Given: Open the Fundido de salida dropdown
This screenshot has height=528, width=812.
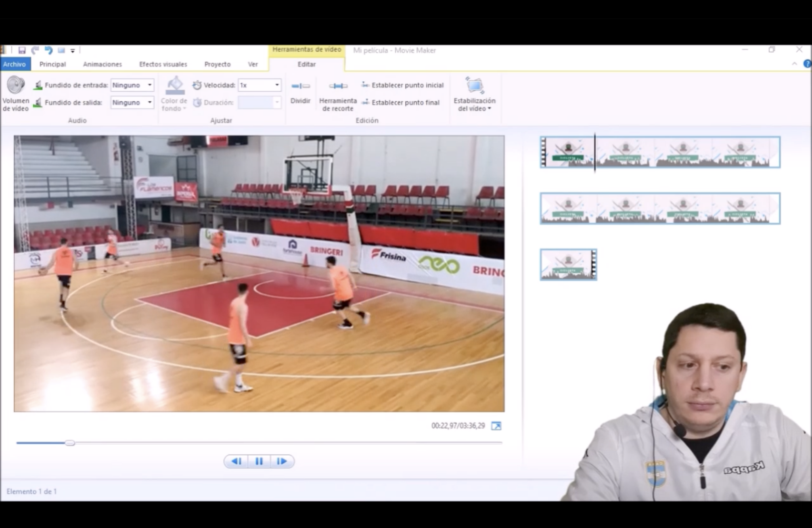Looking at the screenshot, I should (x=132, y=103).
